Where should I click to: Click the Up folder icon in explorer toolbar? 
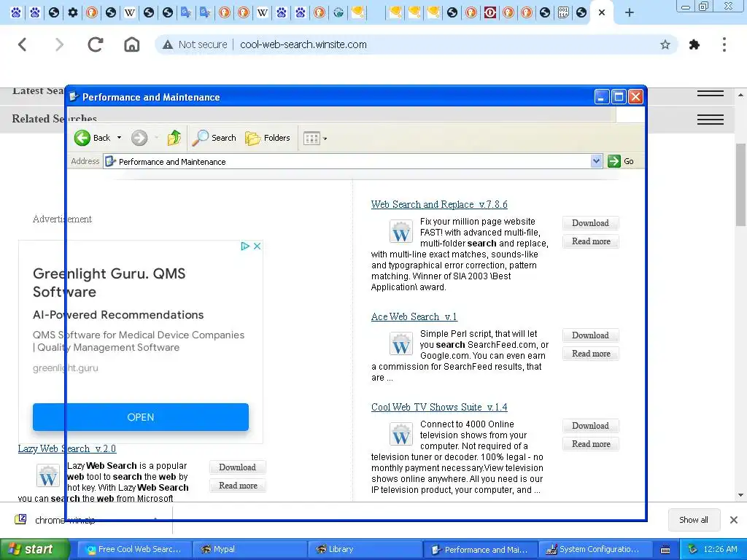174,138
